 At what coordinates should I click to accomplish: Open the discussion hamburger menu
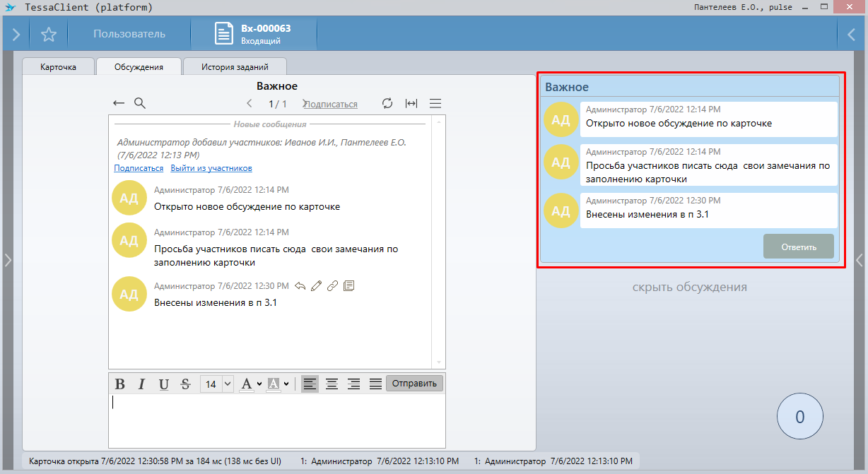click(435, 104)
